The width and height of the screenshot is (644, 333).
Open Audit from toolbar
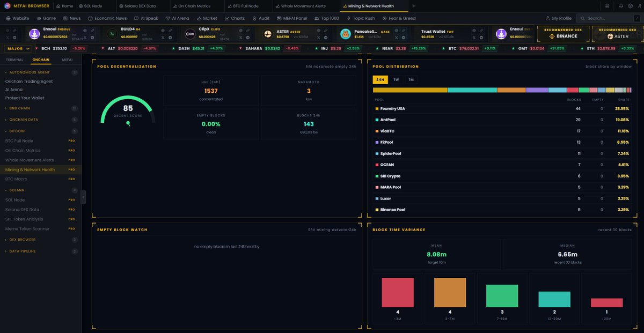[260, 18]
